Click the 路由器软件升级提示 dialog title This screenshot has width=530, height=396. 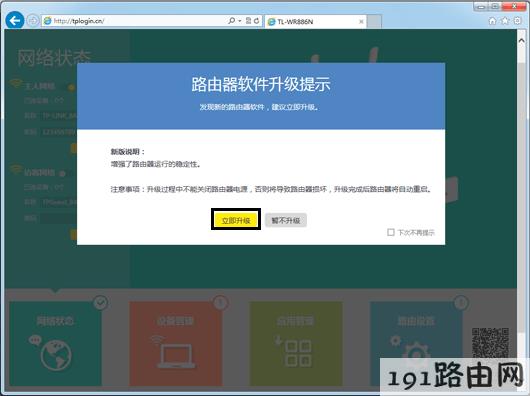point(261,84)
